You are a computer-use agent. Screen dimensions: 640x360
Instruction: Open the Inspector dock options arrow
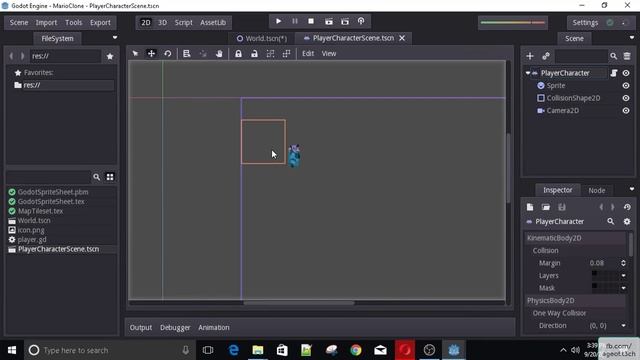tap(632, 189)
